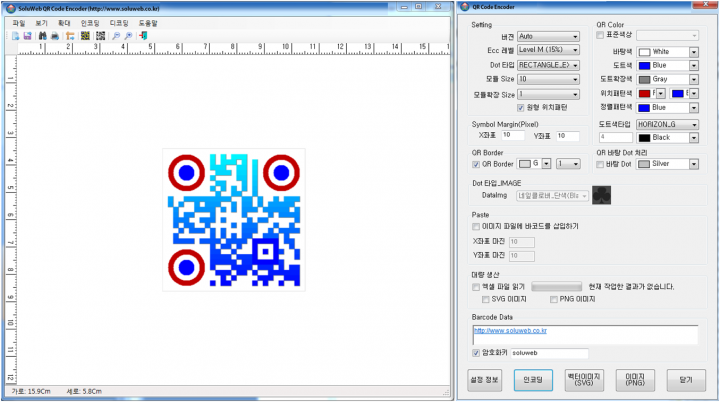This screenshot has width=720, height=402.
Task: Choose the 도트색 Blue color picker
Action: [668, 66]
